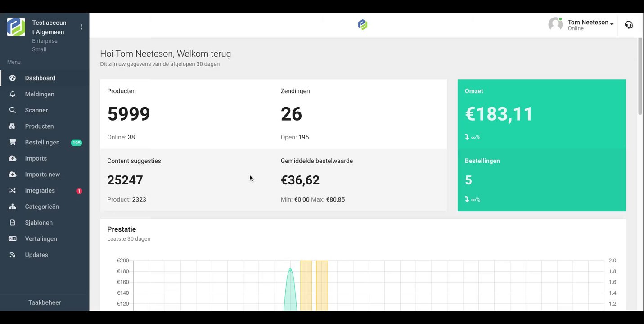Click the company logo in sidebar header

pyautogui.click(x=16, y=27)
